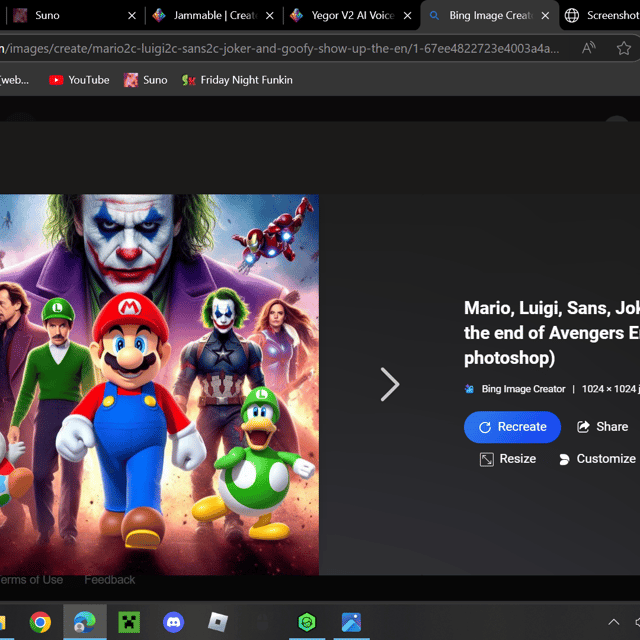The image size is (640, 640).
Task: Click the Feedback link
Action: [109, 580]
